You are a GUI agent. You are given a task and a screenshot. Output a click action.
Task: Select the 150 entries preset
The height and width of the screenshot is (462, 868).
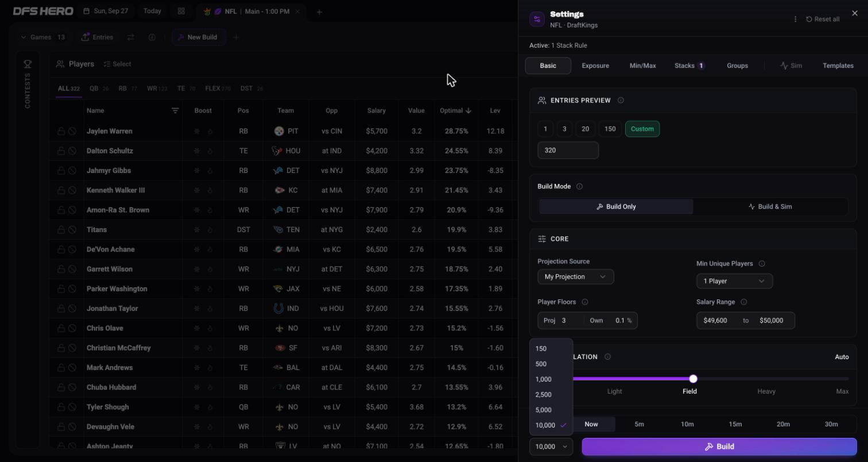[x=610, y=129]
